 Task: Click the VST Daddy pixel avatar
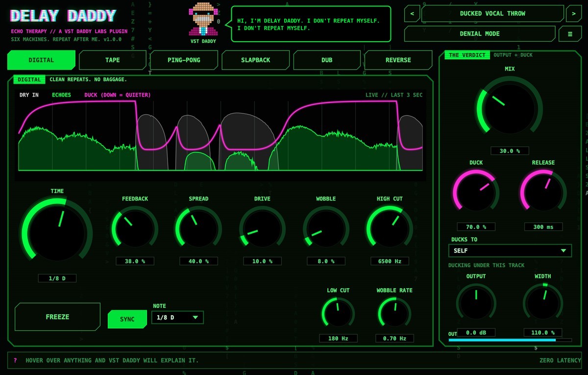click(x=202, y=19)
